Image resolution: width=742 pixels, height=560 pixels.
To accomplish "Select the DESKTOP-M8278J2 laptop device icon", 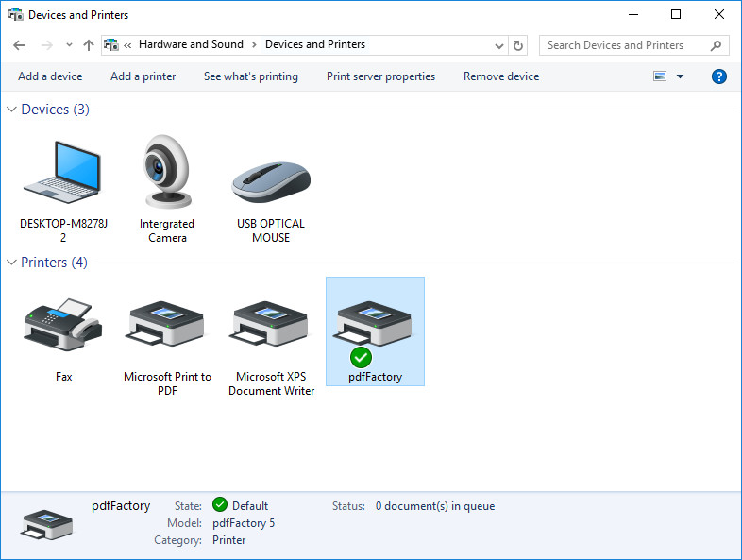I will point(62,173).
